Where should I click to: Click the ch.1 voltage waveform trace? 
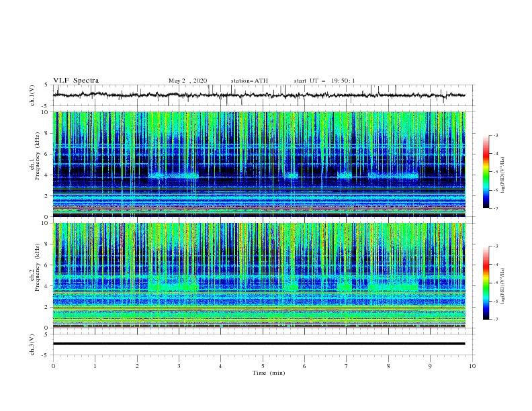coord(259,95)
